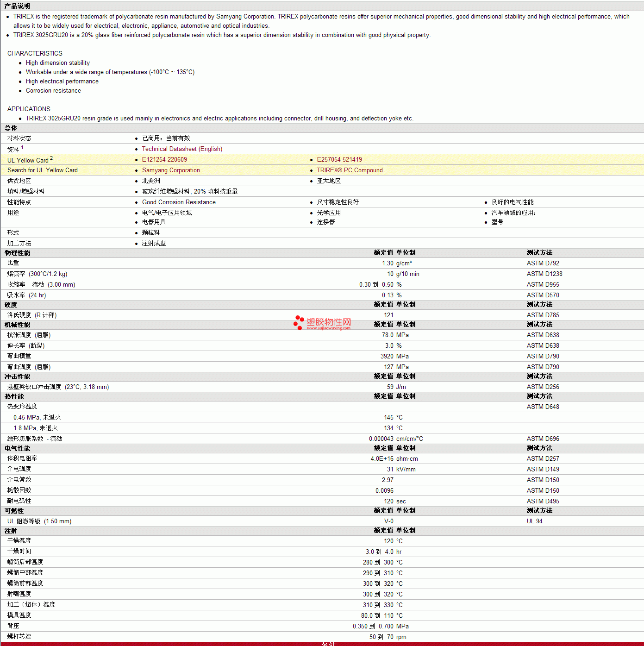This screenshot has height=646, width=644.
Task: Click the "APPLICATIONS" heading
Action: pyautogui.click(x=29, y=109)
